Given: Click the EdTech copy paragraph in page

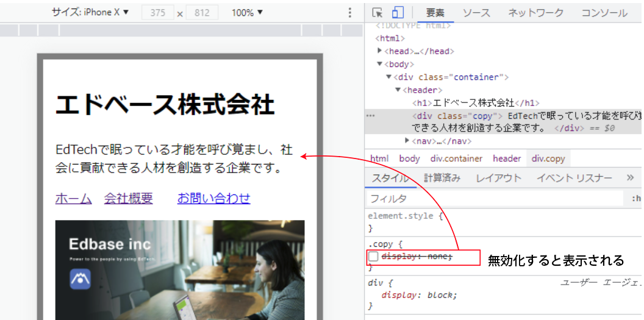Looking at the screenshot, I should point(174,158).
